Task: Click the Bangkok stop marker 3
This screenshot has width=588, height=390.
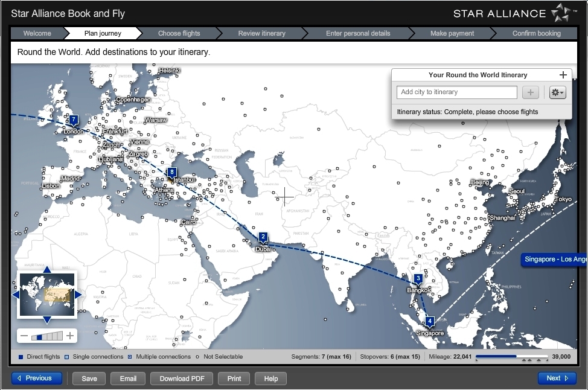Action: tap(418, 279)
